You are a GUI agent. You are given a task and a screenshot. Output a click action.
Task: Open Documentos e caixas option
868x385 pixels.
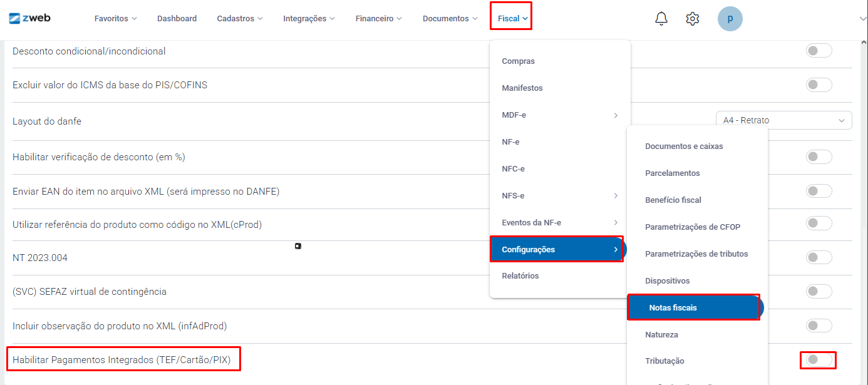(684, 146)
